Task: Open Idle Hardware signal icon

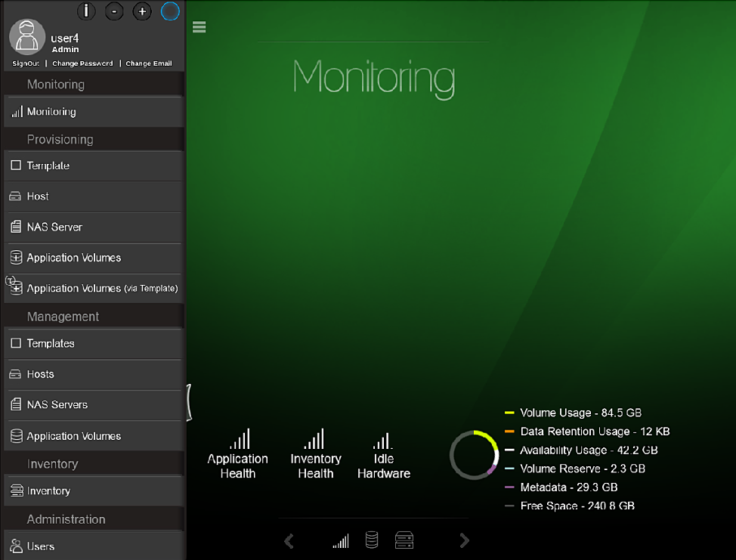Action: click(x=383, y=441)
